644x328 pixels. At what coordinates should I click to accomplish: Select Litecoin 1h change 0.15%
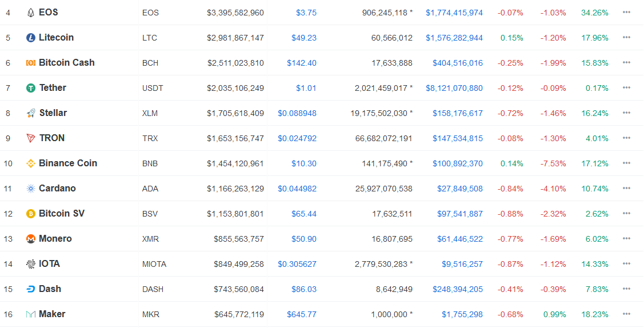coord(512,38)
